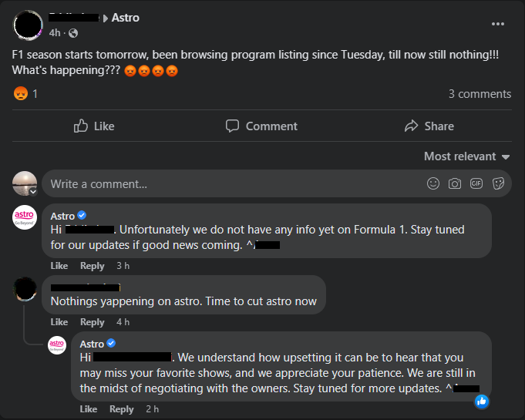Open the sticker picker icon

click(498, 183)
